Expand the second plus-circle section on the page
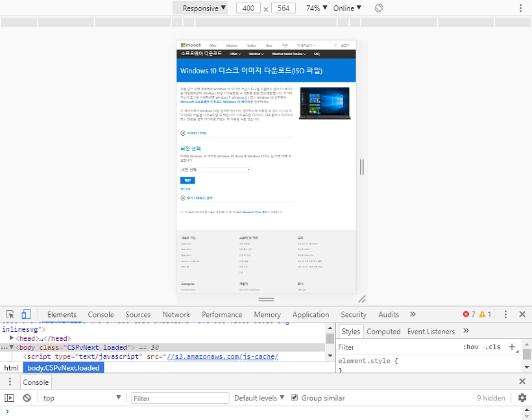The height and width of the screenshot is (420, 532). [183, 198]
